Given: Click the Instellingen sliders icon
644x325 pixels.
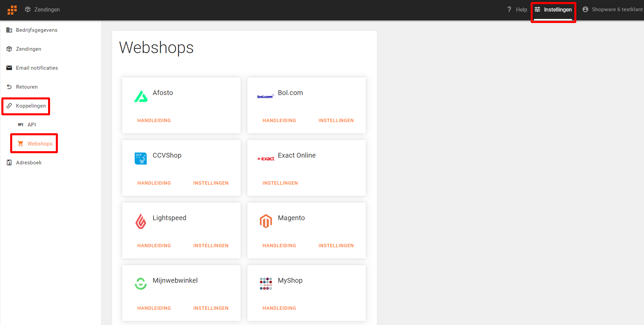Looking at the screenshot, I should coord(537,9).
